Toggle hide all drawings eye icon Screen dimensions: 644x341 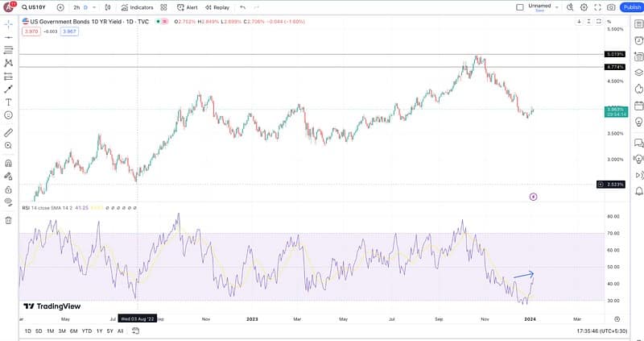pyautogui.click(x=8, y=202)
